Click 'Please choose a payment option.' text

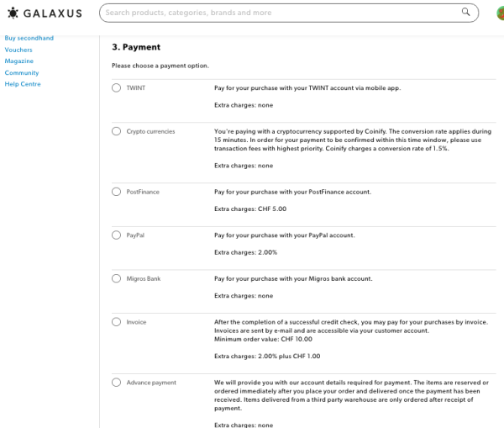160,66
